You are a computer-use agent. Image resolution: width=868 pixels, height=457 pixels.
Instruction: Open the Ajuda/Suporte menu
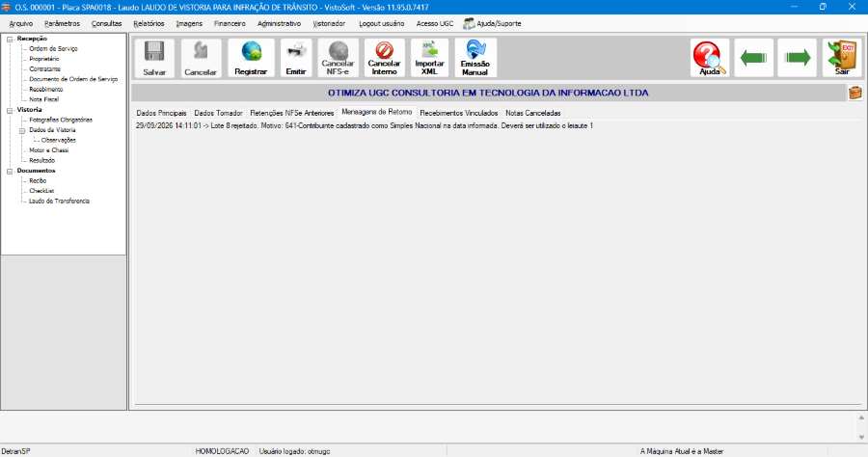point(492,24)
